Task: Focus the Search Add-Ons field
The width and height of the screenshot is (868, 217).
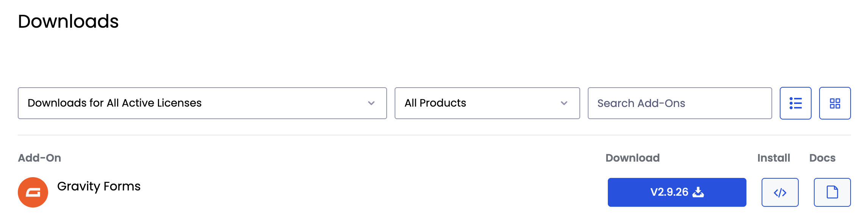Action: [x=679, y=103]
